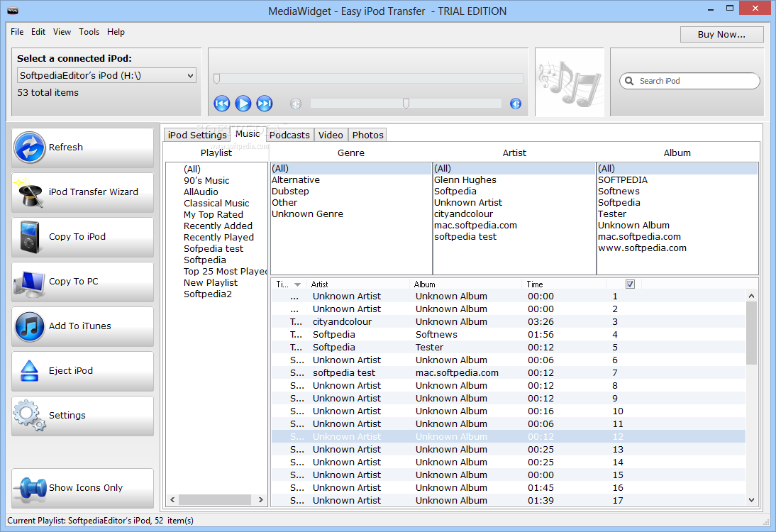Filter by Alternative genre
This screenshot has height=532, width=776.
pyautogui.click(x=296, y=180)
